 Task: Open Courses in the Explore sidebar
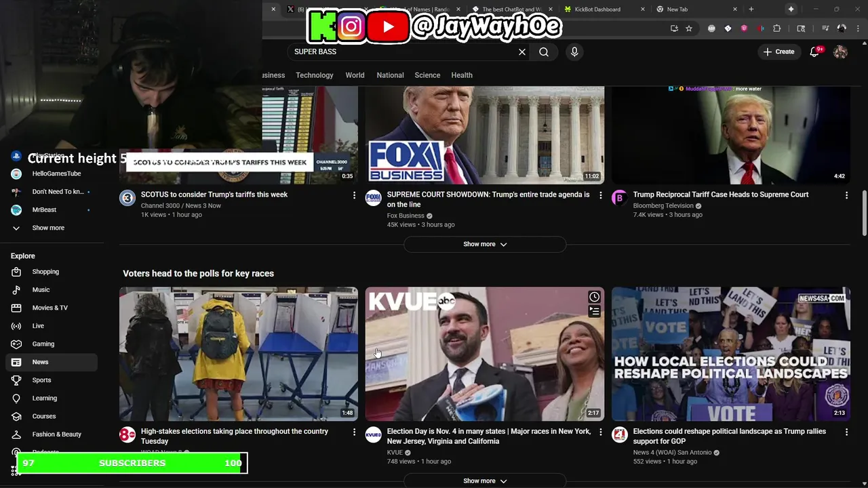pos(52,416)
